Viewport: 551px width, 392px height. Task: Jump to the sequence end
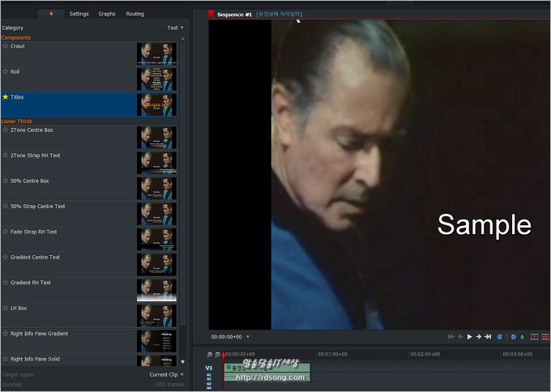[488, 336]
